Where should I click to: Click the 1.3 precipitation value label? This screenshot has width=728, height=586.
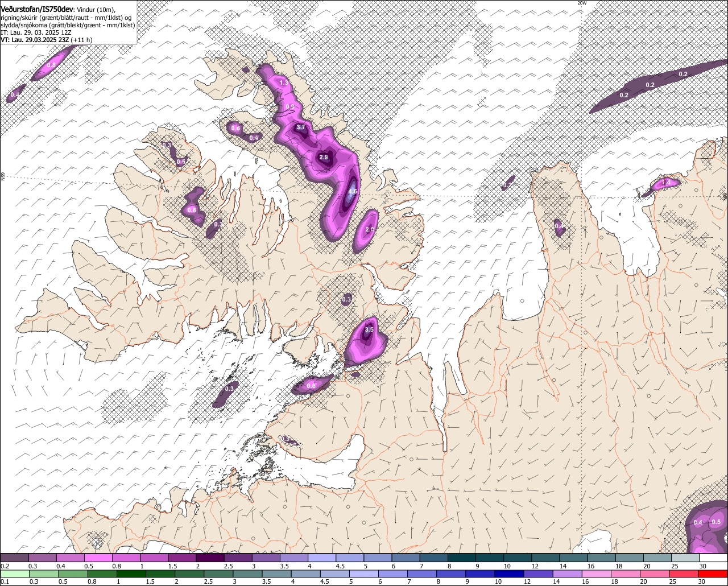point(284,83)
